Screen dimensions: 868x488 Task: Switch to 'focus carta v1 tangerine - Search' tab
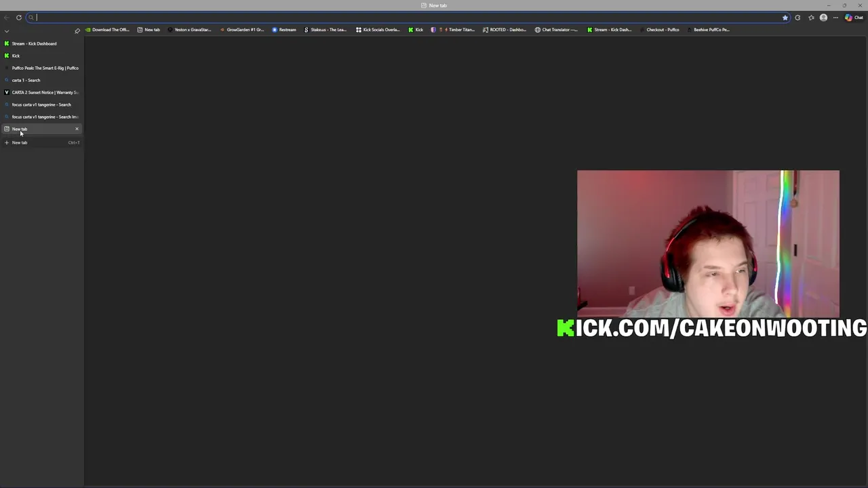pos(42,104)
